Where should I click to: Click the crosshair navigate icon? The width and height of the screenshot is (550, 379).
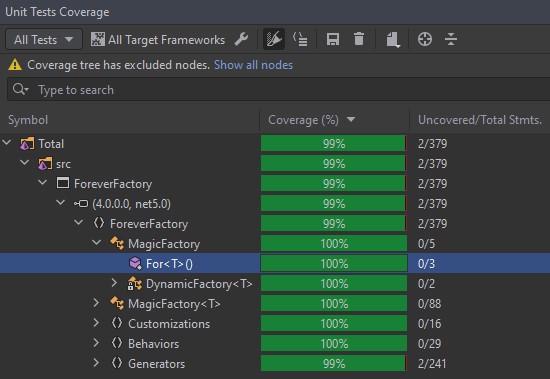424,39
